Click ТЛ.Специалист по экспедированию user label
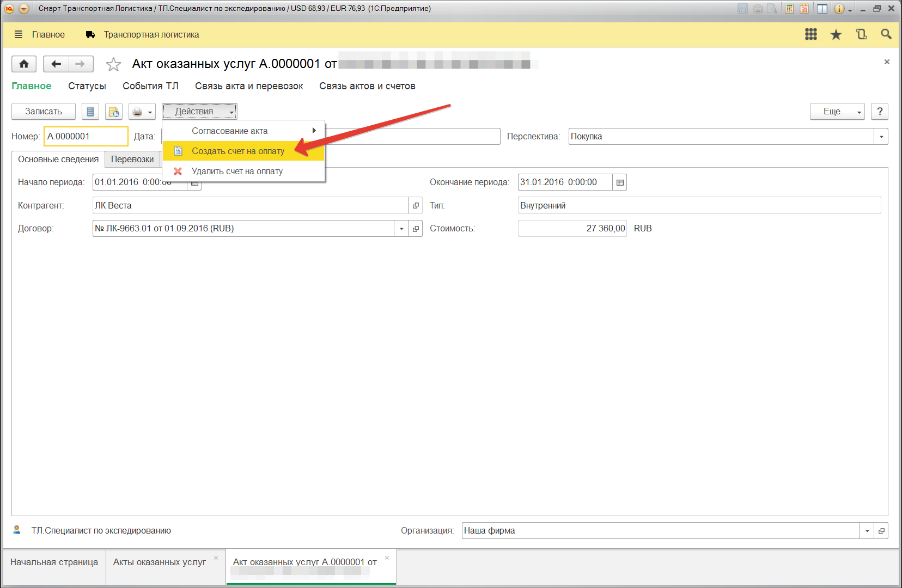 101,530
